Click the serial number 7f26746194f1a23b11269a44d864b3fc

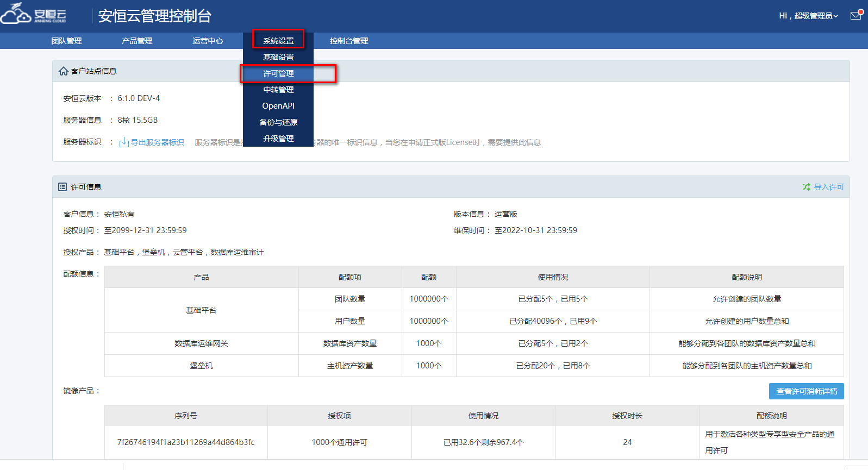click(x=186, y=442)
